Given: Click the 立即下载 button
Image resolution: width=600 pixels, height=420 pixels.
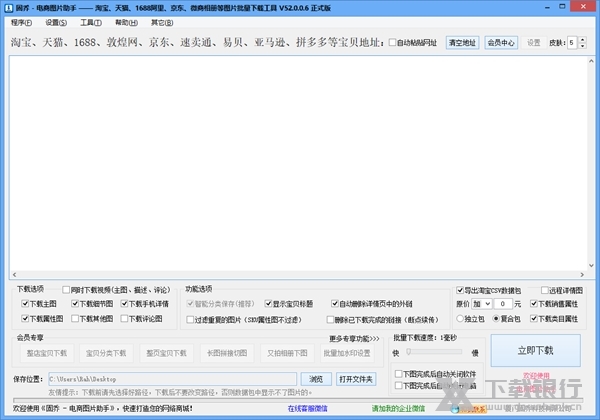Looking at the screenshot, I should coord(536,350).
